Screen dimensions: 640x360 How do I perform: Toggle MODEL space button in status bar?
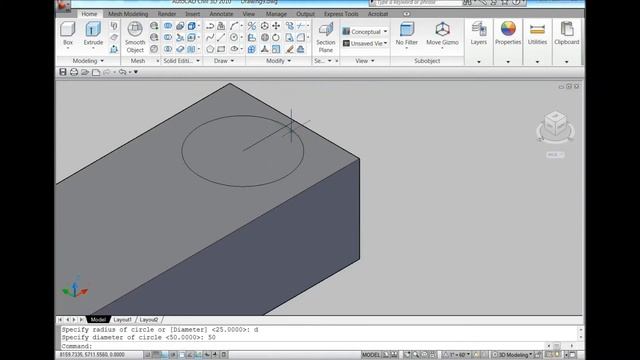pyautogui.click(x=371, y=355)
